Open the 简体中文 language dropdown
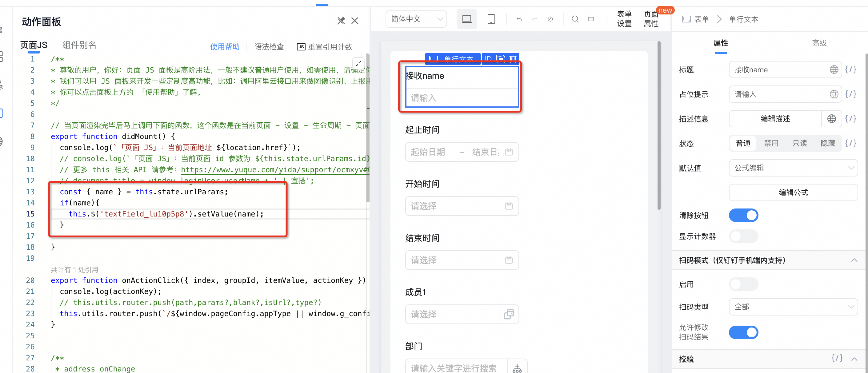This screenshot has width=868, height=373. (416, 19)
